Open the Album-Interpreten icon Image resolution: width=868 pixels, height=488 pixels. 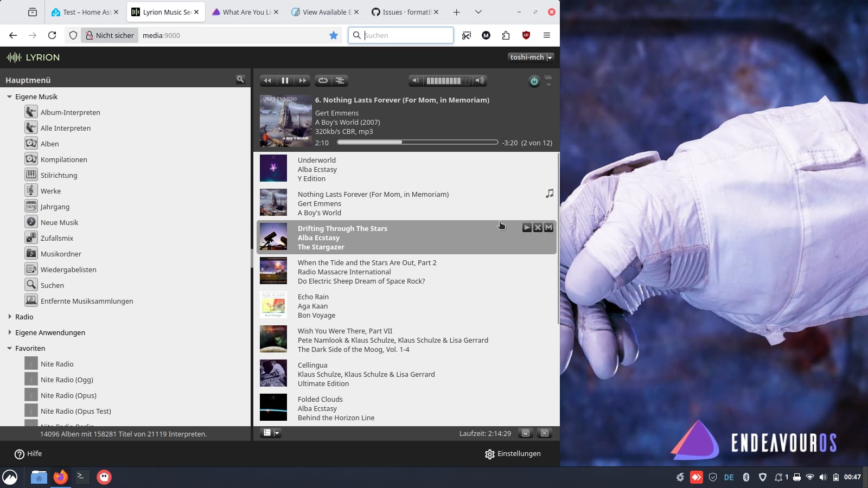click(x=31, y=112)
